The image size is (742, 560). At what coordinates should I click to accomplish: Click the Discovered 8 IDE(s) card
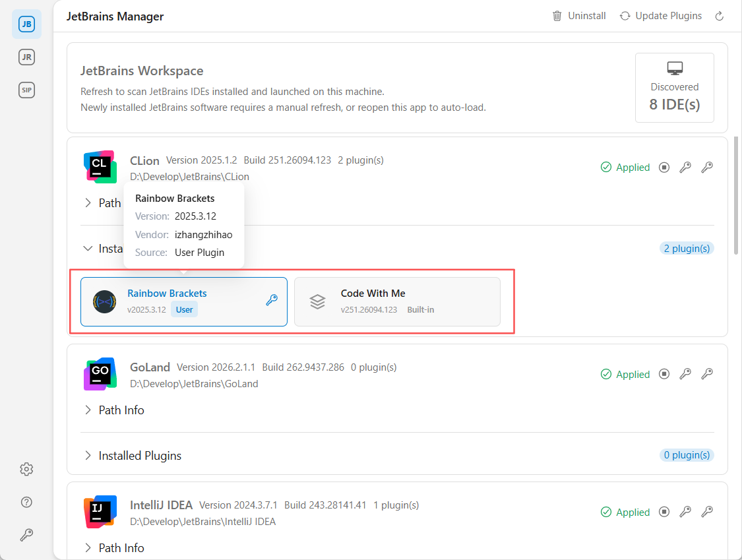pyautogui.click(x=675, y=88)
